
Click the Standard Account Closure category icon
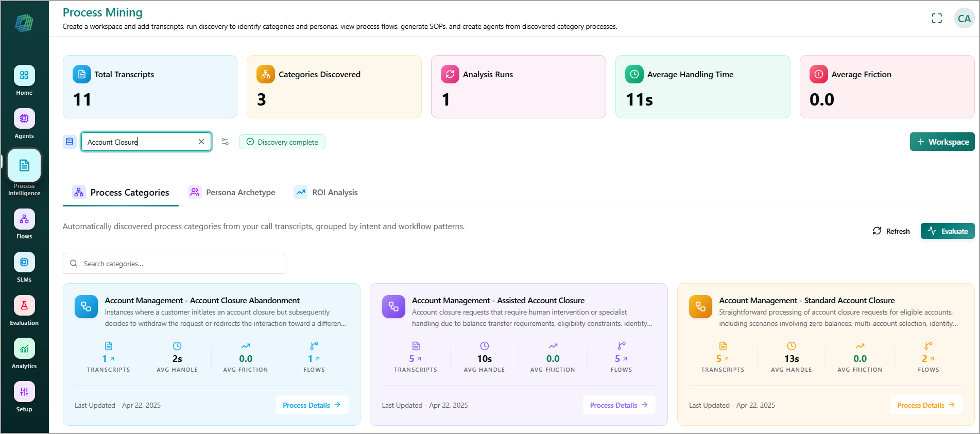(x=700, y=307)
